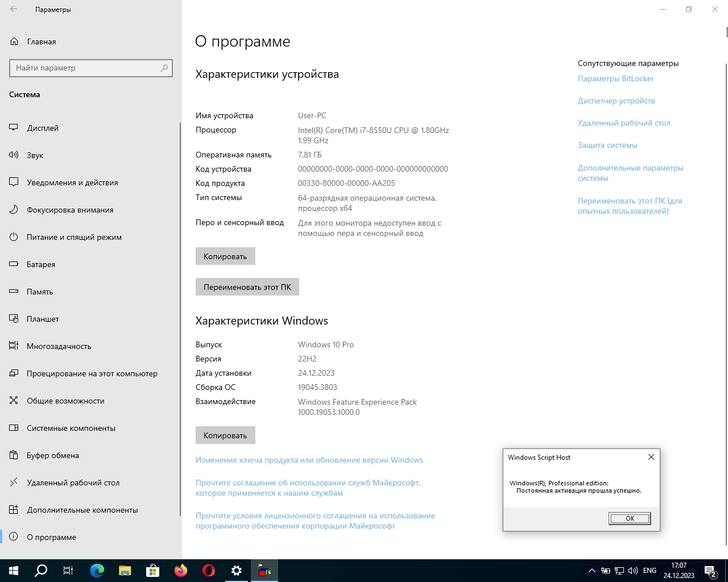Click Копировать under Windows specifications
728x582 pixels.
tap(225, 435)
